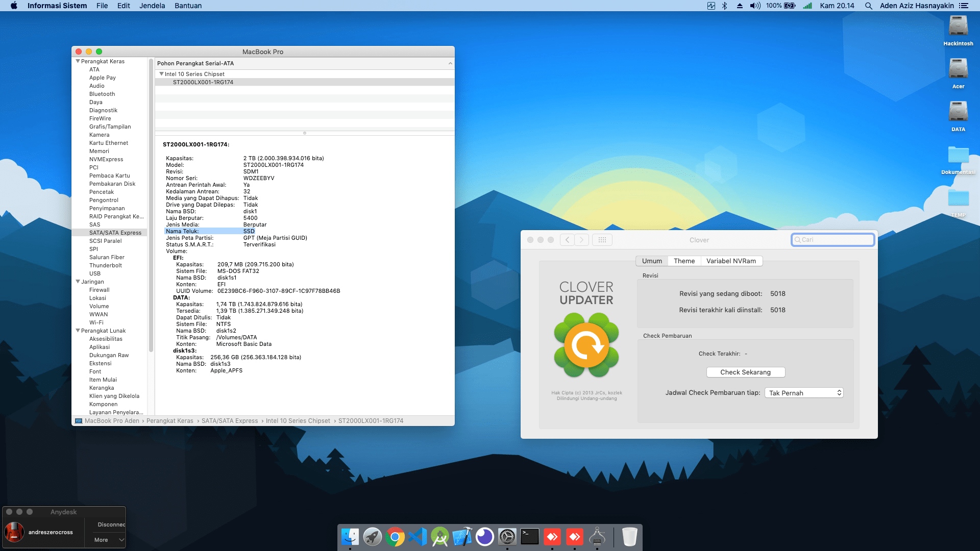Click Aden Aziz Hasnayakin user menu
The image size is (980, 551).
(917, 6)
